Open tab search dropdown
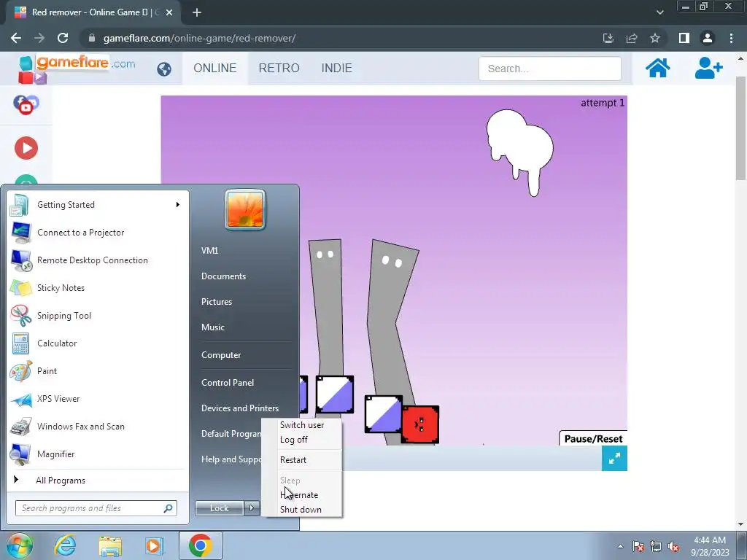747x560 pixels. click(x=659, y=12)
